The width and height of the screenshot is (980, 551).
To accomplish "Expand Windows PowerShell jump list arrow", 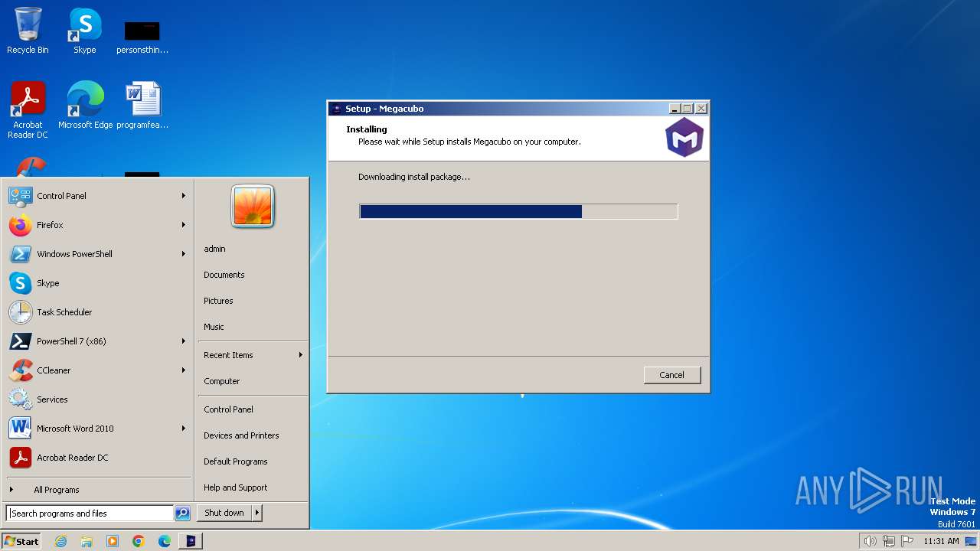I will pos(184,254).
